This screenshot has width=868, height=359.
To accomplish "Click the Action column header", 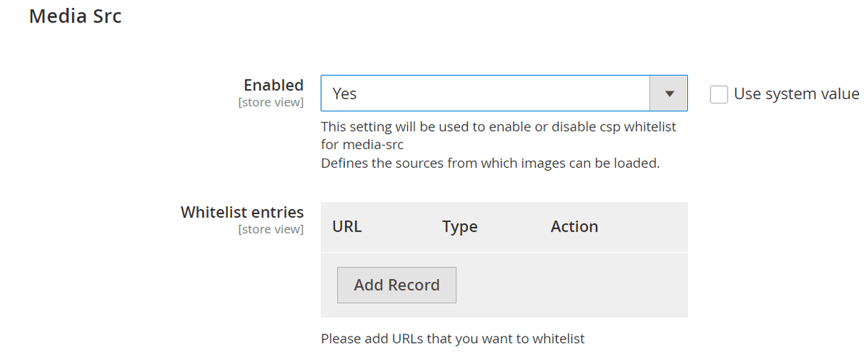I will click(x=574, y=227).
